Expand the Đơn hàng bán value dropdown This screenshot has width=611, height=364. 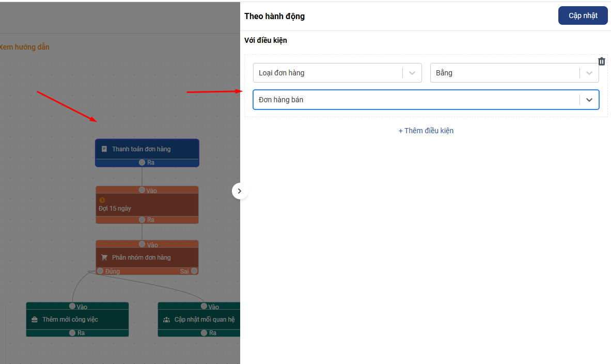[x=589, y=100]
